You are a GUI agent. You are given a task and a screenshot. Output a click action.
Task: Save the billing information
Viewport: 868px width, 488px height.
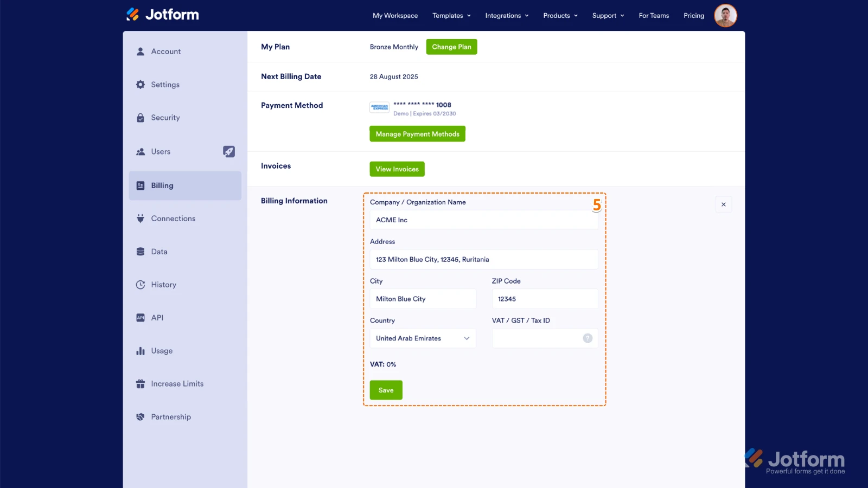[386, 389]
